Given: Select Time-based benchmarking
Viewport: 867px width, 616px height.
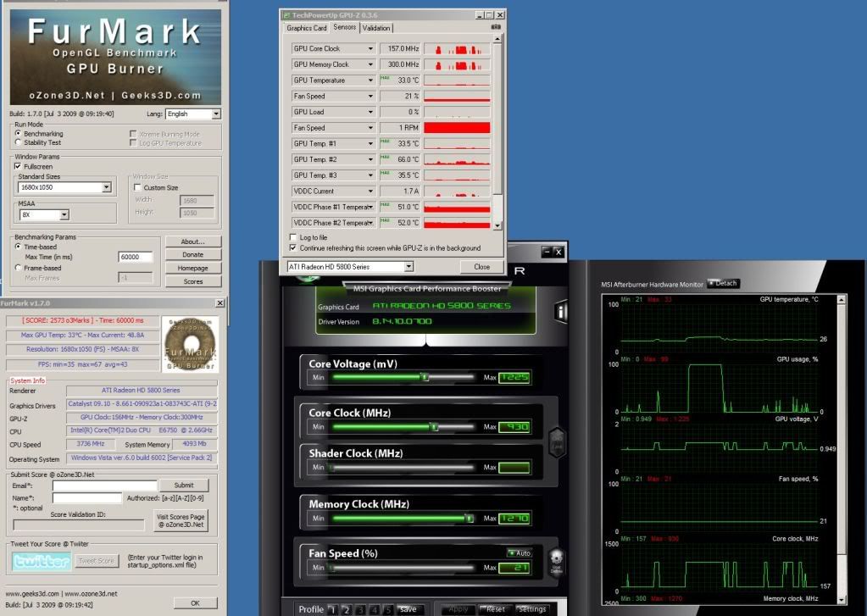Looking at the screenshot, I should click(x=19, y=247).
